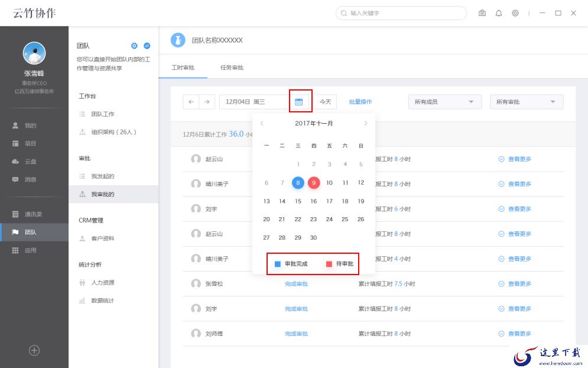Click the search keyword input field

point(401,13)
